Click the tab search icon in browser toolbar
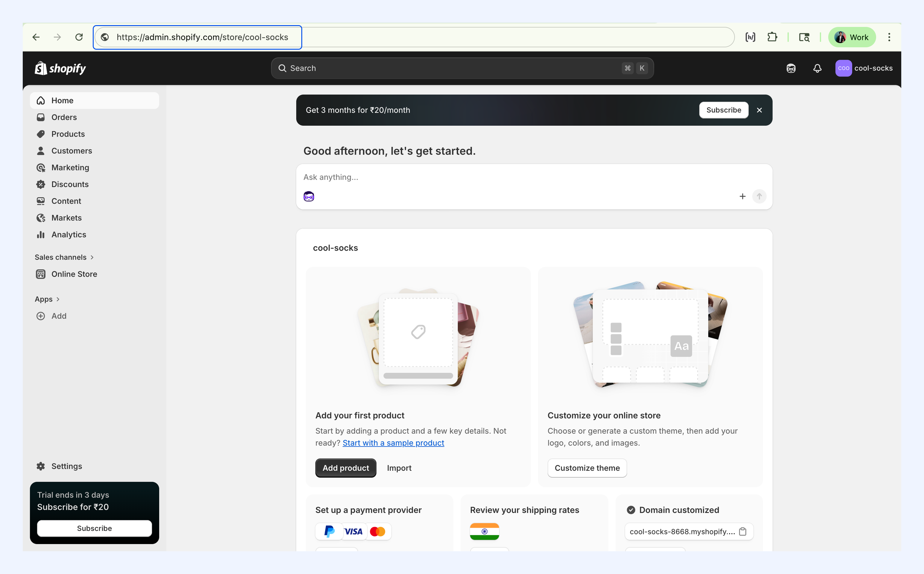The width and height of the screenshot is (924, 574). click(804, 37)
